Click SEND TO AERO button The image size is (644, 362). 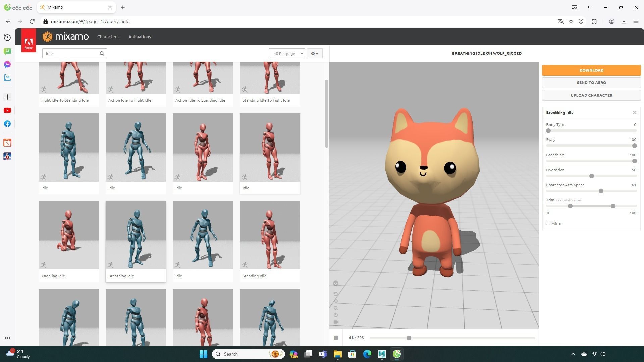click(591, 83)
